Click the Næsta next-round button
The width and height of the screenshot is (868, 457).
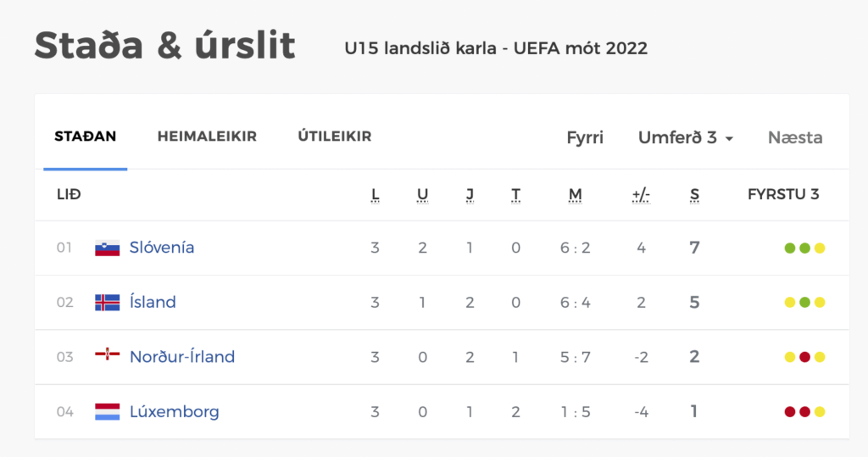click(x=795, y=137)
